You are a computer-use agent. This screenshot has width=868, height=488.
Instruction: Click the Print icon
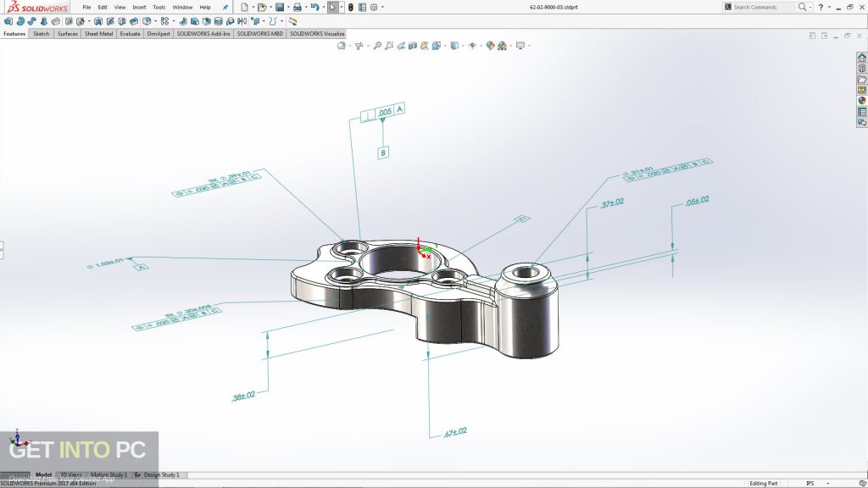298,7
